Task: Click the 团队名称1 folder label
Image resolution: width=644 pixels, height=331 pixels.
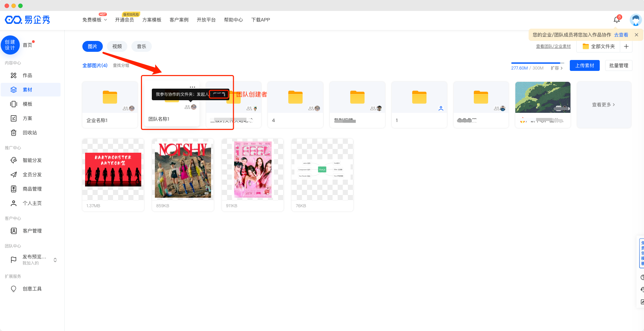Action: click(159, 119)
